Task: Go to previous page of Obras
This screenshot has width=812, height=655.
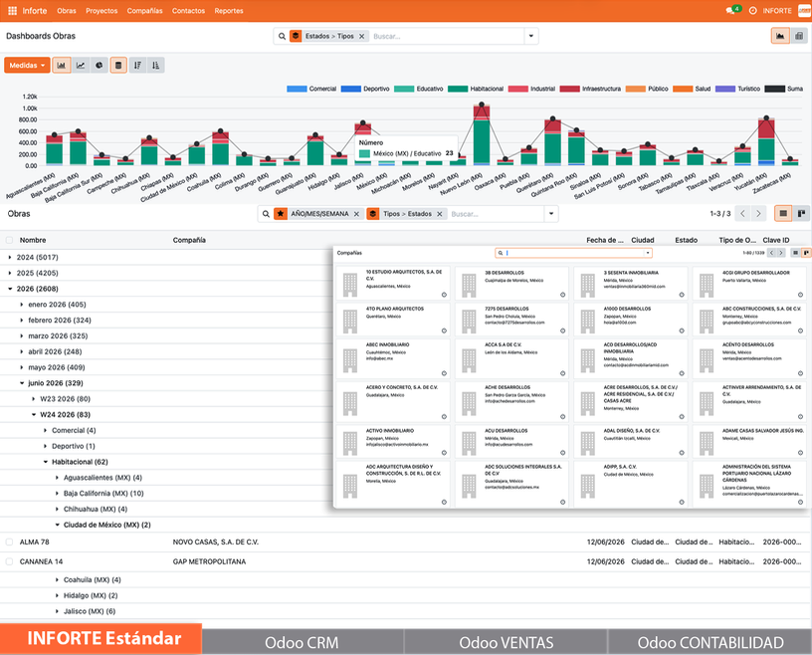Action: click(x=742, y=213)
